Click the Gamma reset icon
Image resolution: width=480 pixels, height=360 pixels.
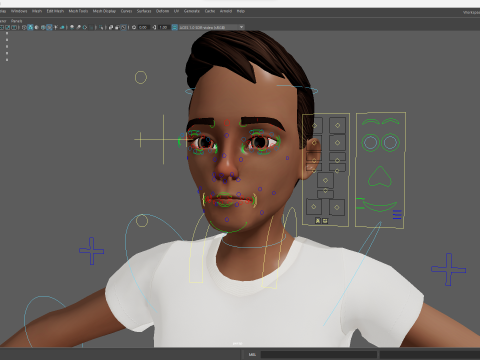(154, 27)
